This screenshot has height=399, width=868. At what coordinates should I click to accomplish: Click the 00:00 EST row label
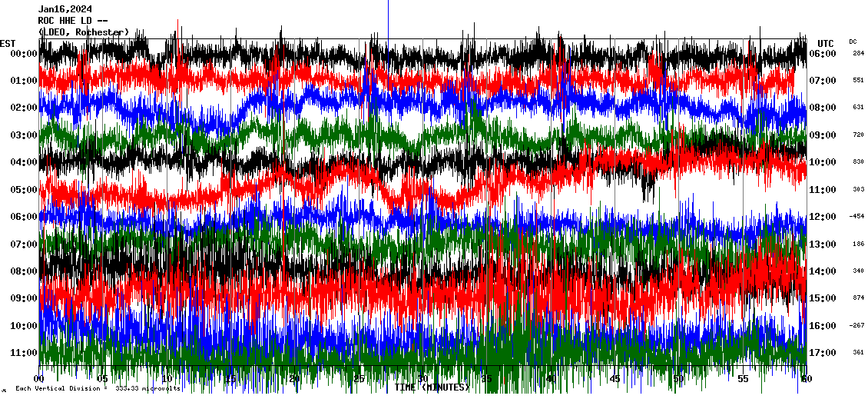23,53
